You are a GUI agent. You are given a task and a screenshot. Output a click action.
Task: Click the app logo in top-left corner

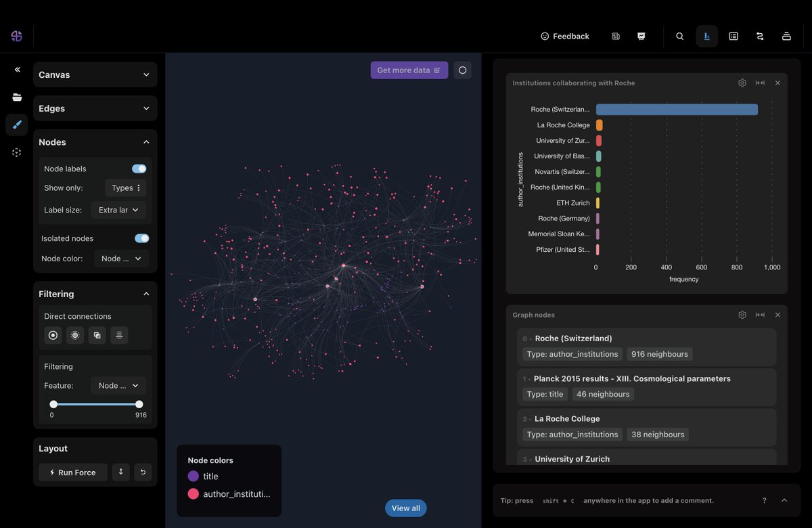point(17,36)
